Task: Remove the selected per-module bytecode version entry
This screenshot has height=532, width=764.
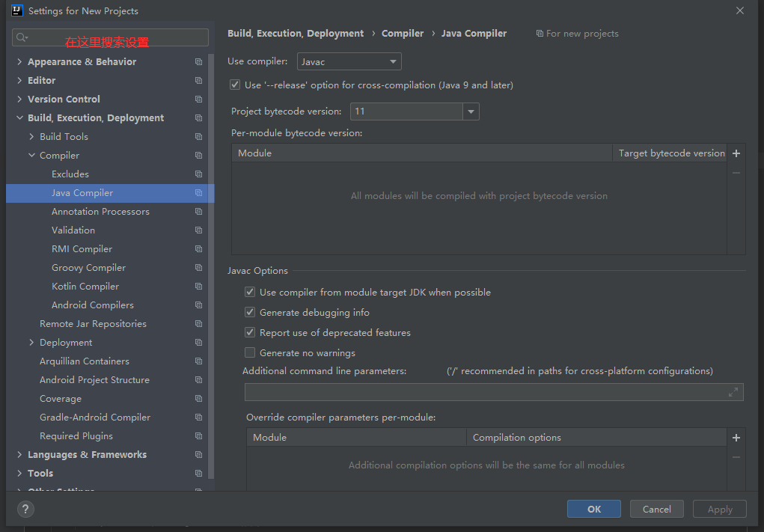Action: 736,173
